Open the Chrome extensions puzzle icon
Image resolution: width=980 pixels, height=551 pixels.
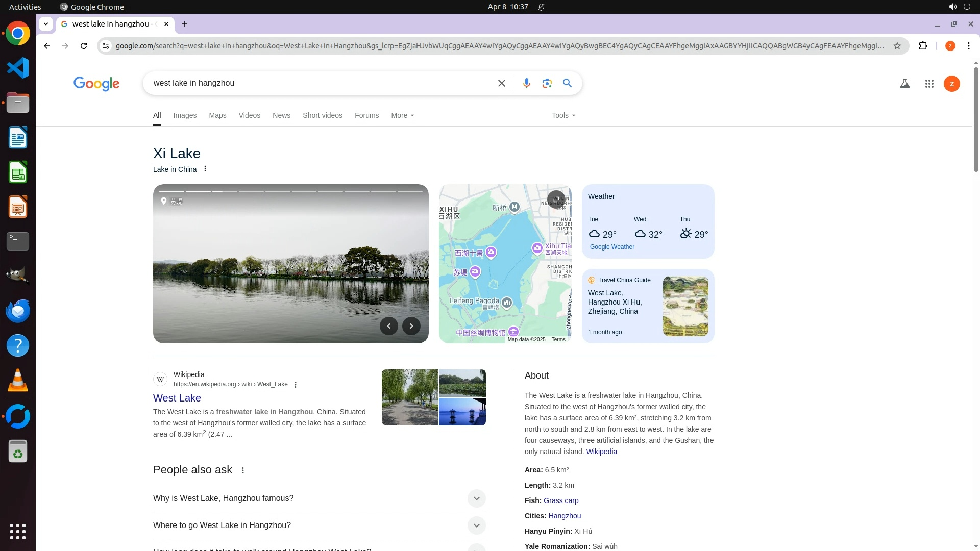[x=923, y=46]
